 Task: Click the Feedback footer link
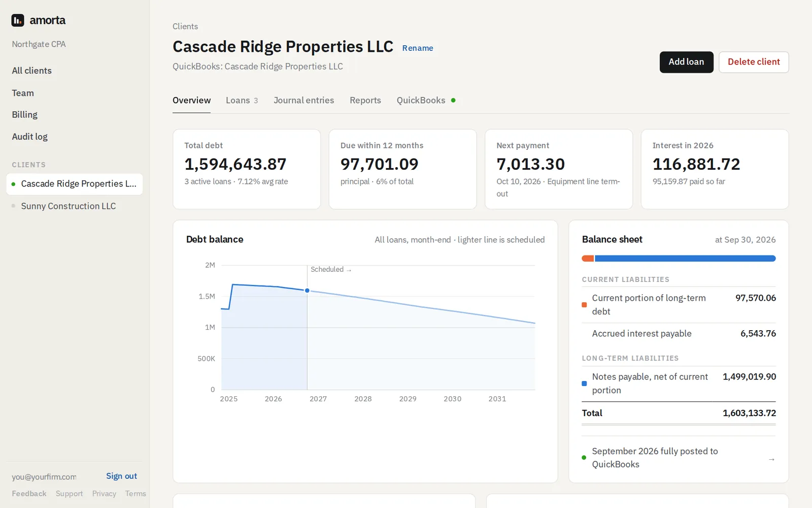pyautogui.click(x=29, y=494)
